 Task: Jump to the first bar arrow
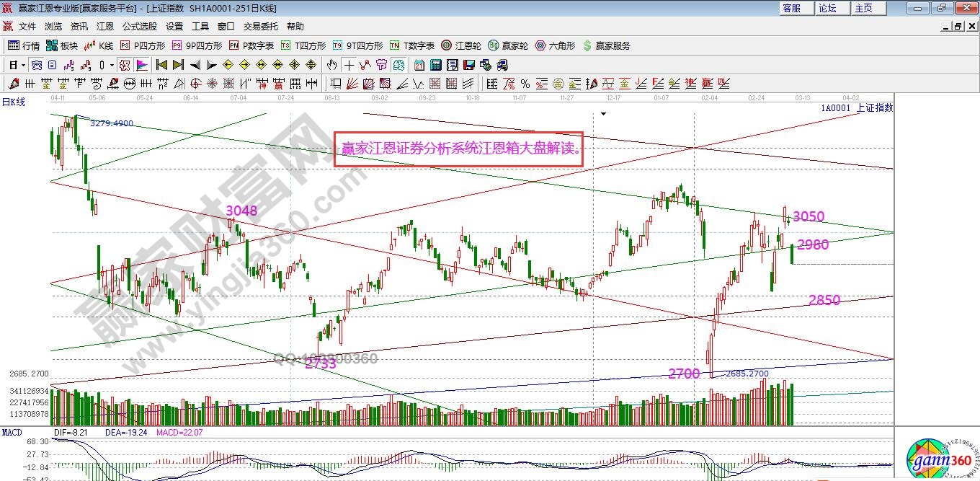point(161,65)
